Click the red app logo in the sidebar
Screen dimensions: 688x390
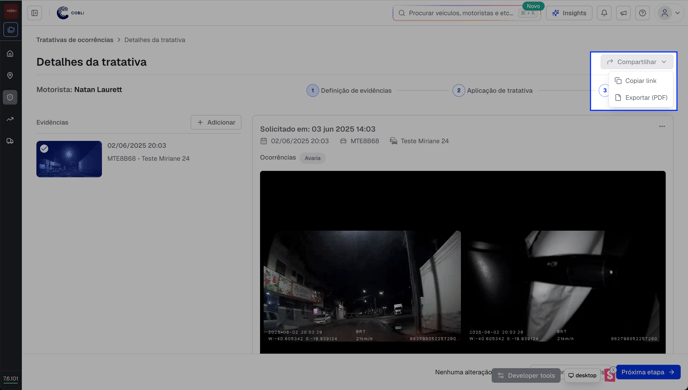[x=11, y=11]
